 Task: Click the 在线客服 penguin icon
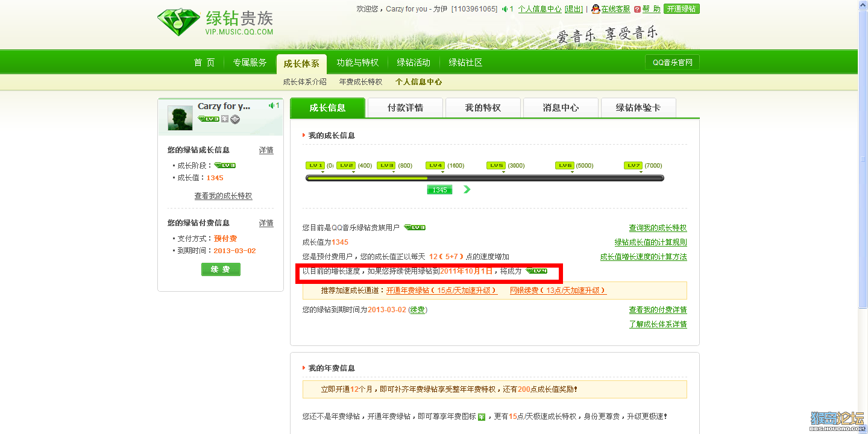point(596,9)
